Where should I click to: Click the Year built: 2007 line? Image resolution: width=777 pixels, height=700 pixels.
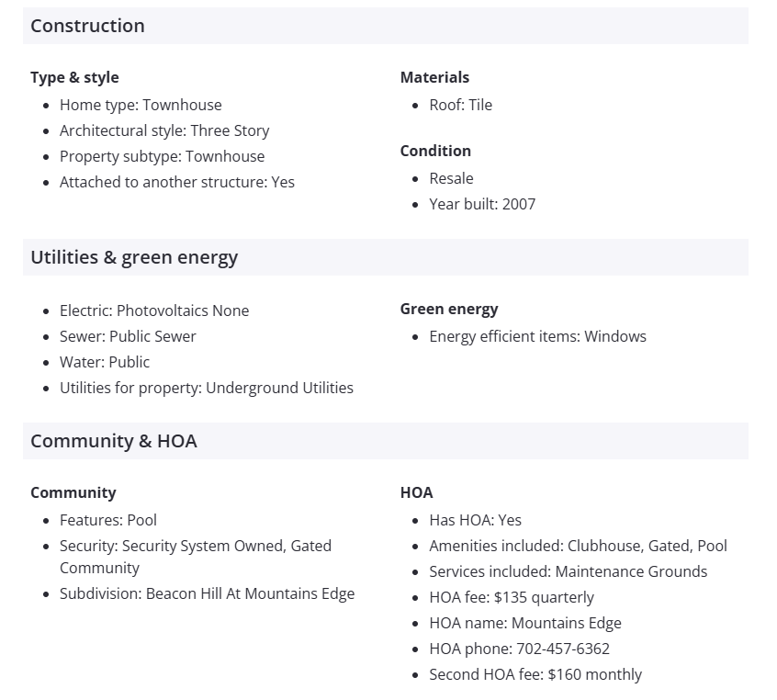click(482, 204)
